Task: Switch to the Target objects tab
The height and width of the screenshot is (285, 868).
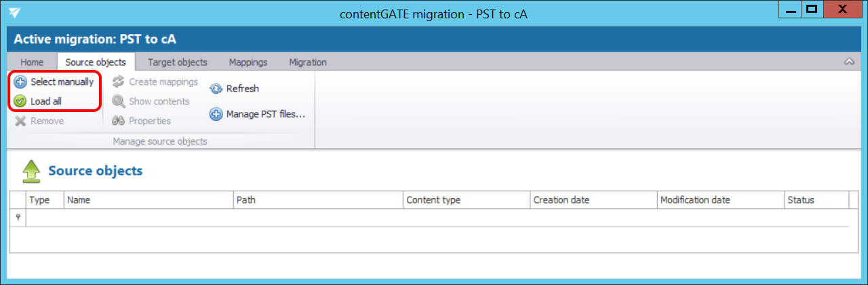Action: pyautogui.click(x=177, y=62)
